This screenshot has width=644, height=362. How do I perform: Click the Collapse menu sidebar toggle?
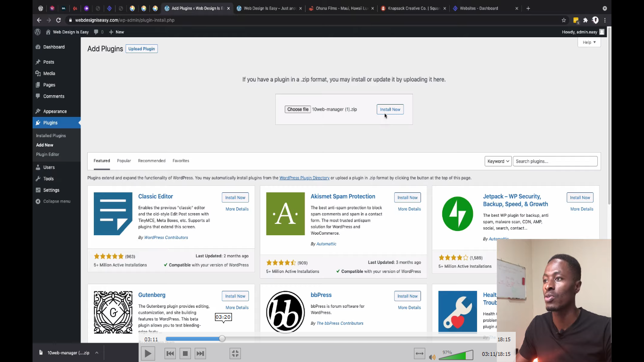(x=53, y=201)
